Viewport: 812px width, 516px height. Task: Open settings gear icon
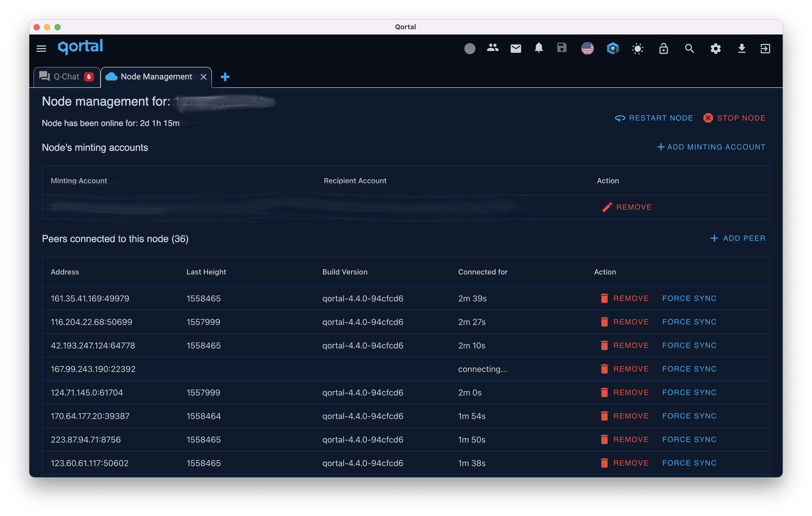coord(715,49)
